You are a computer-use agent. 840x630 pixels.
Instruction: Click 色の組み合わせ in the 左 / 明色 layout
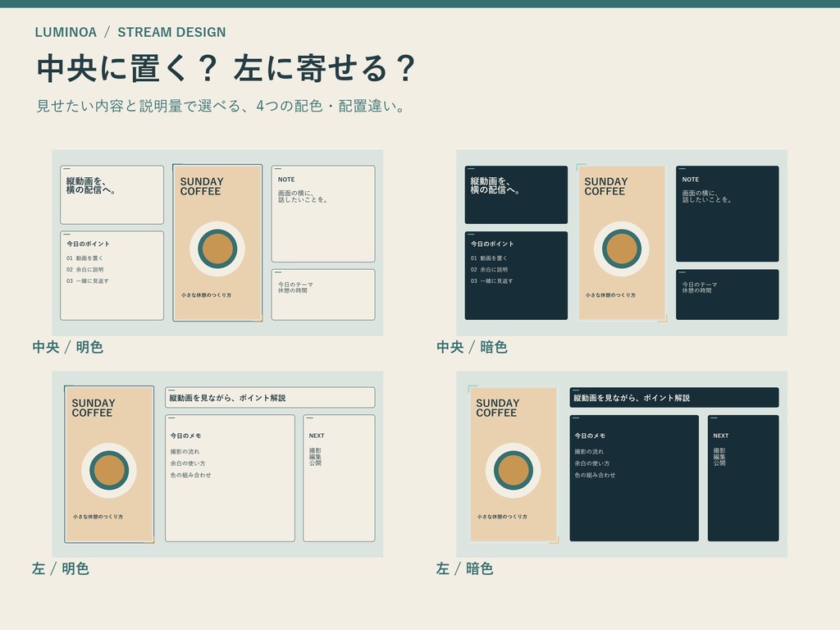click(190, 475)
